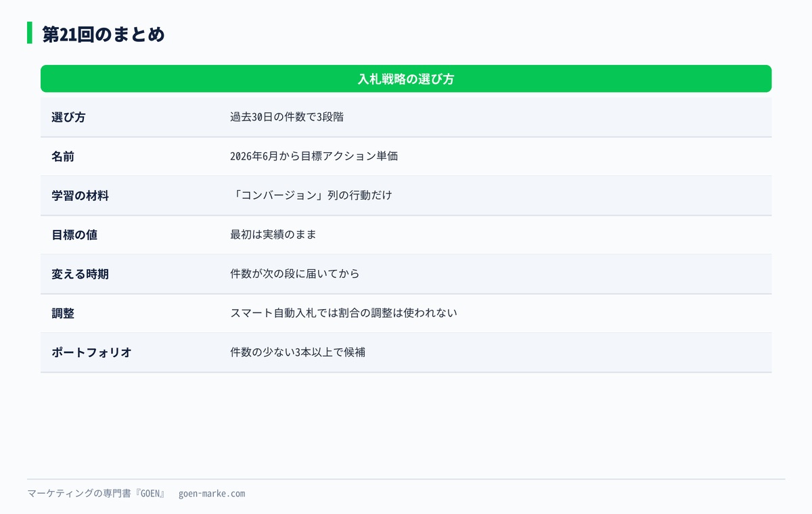
Task: Click the green header 入札戦略の選び方
Action: (x=406, y=78)
